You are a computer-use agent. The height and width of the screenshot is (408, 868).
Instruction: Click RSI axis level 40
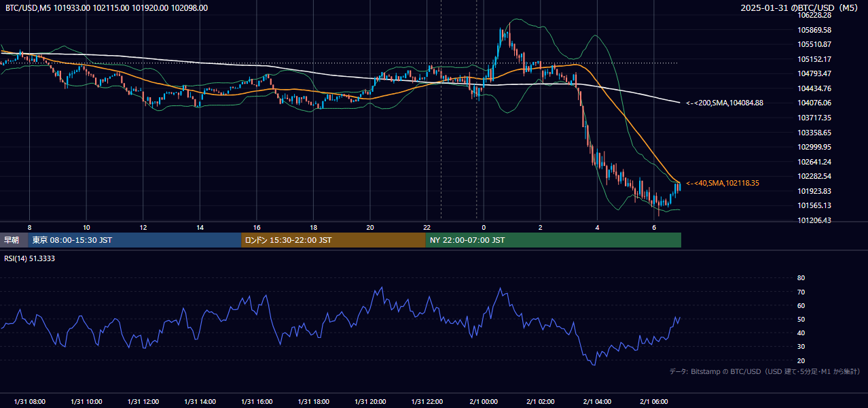(x=801, y=333)
